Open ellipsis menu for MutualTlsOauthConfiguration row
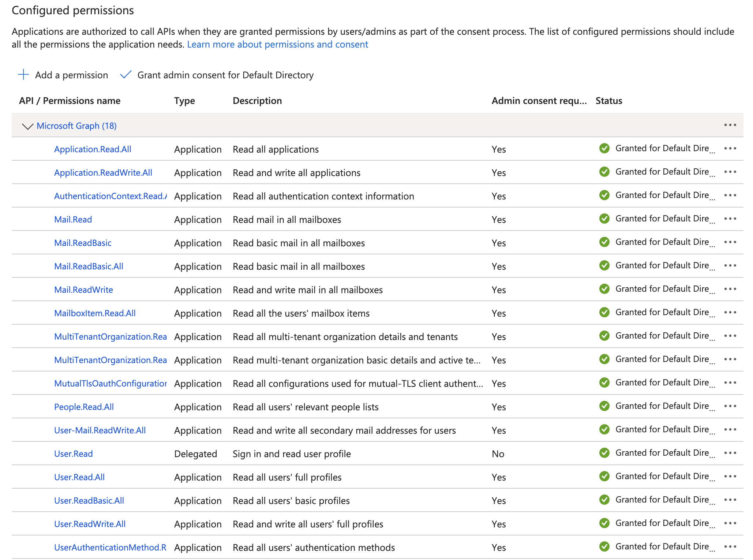The image size is (753, 560). point(730,383)
